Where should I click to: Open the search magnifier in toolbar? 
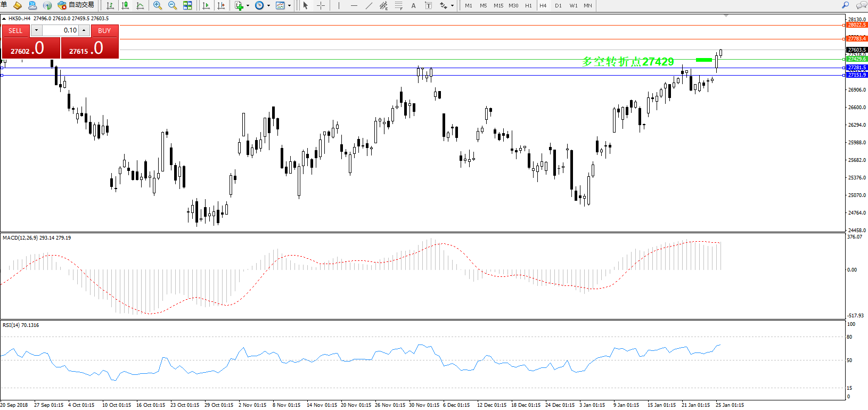pos(845,5)
